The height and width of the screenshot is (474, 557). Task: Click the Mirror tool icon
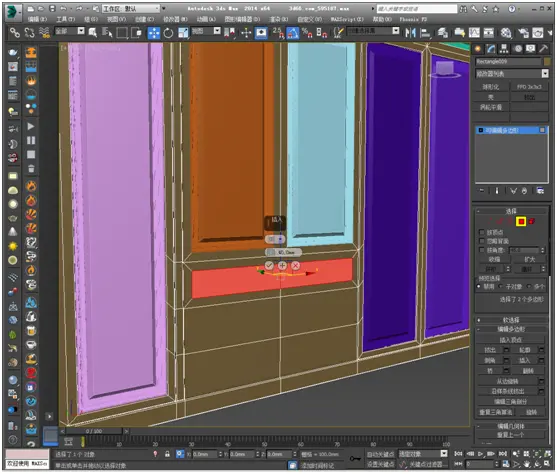tap(410, 33)
